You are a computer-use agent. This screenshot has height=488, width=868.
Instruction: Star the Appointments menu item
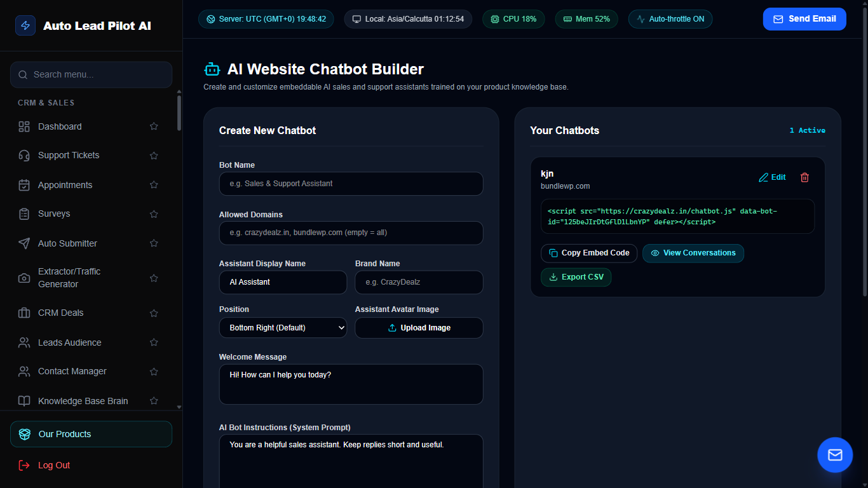(x=154, y=185)
